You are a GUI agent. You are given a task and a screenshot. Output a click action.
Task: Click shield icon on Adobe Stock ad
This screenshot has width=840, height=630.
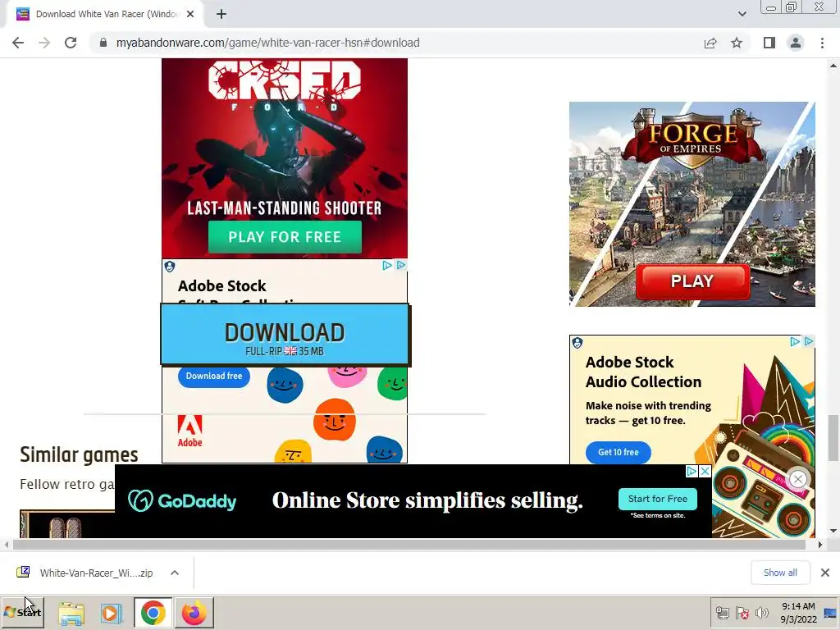tap(170, 267)
